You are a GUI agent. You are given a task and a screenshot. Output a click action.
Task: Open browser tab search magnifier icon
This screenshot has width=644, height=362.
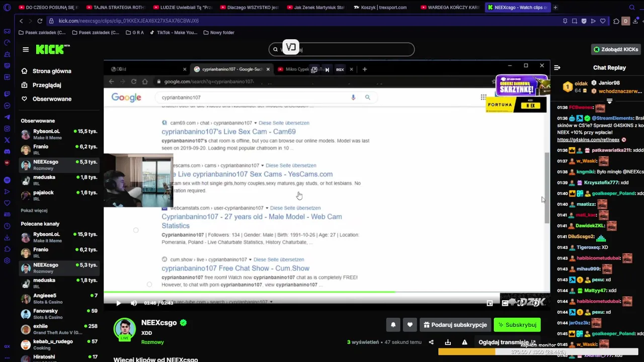(632, 8)
